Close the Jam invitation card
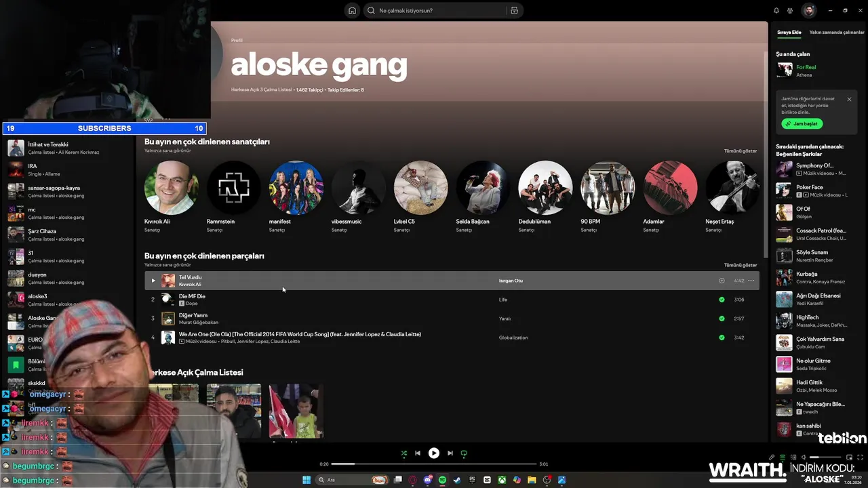The width and height of the screenshot is (868, 488). 849,99
